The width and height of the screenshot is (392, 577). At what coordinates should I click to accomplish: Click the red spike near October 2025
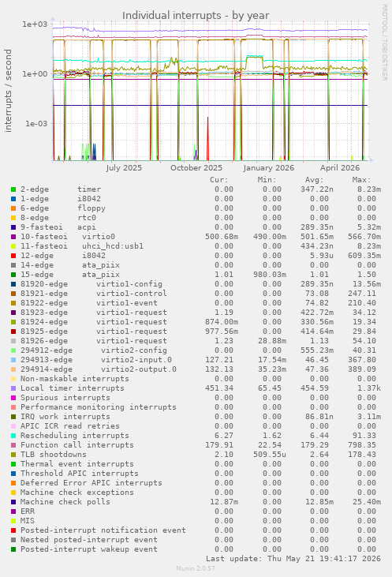(x=207, y=138)
